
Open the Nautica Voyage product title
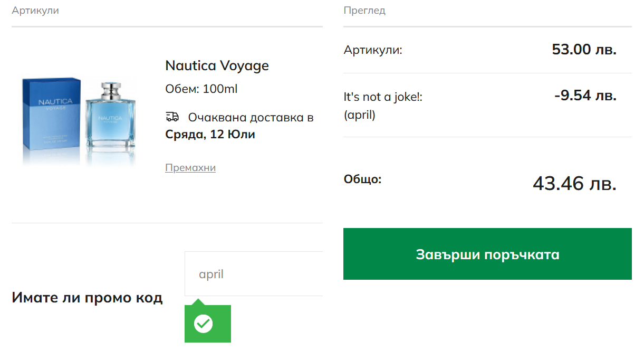point(217,65)
